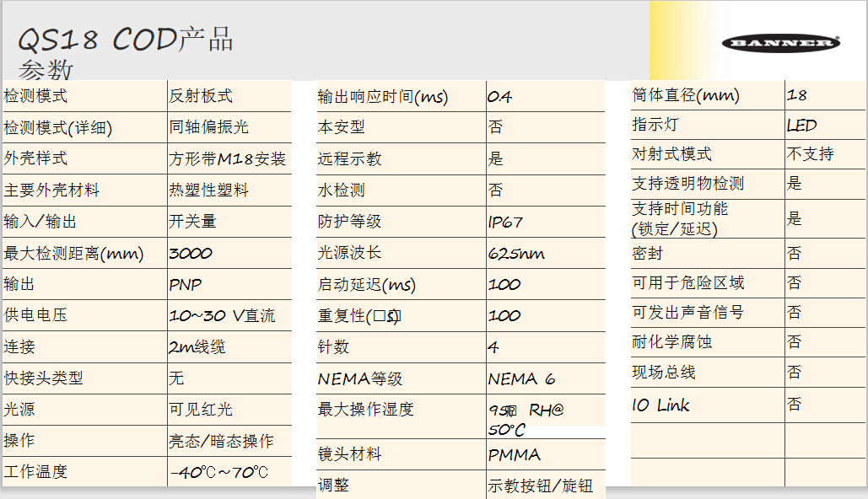Select the '现场总线' label
The height and width of the screenshot is (499, 868).
[664, 372]
